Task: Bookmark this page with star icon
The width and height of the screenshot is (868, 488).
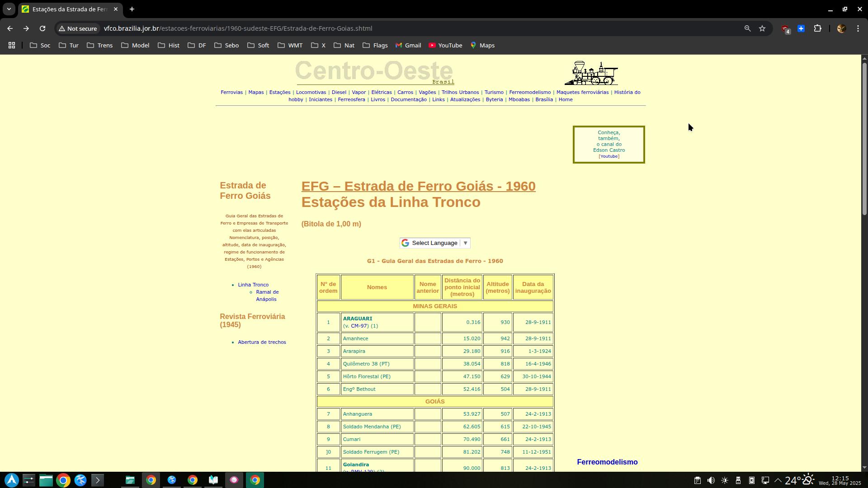Action: [x=762, y=28]
